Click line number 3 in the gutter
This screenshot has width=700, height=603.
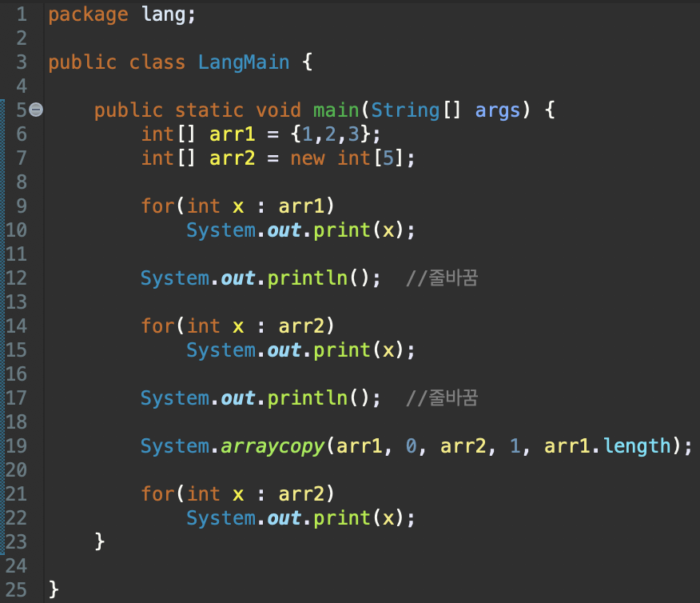pos(22,62)
